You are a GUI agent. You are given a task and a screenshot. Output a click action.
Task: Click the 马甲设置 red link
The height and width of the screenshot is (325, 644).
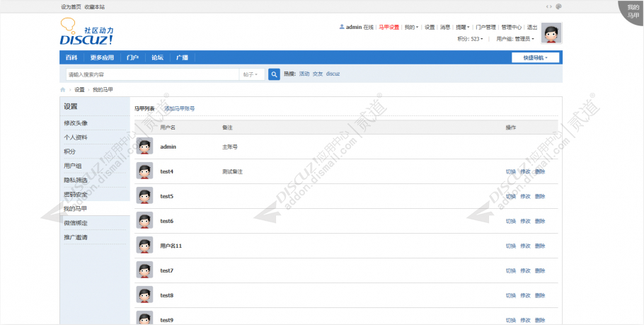(x=389, y=27)
